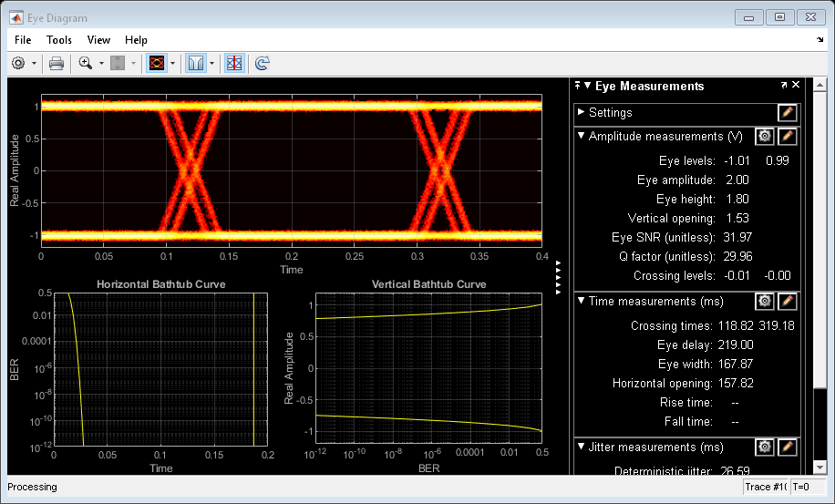The width and height of the screenshot is (835, 504).
Task: Click the T=0 status bar field
Action: [807, 487]
